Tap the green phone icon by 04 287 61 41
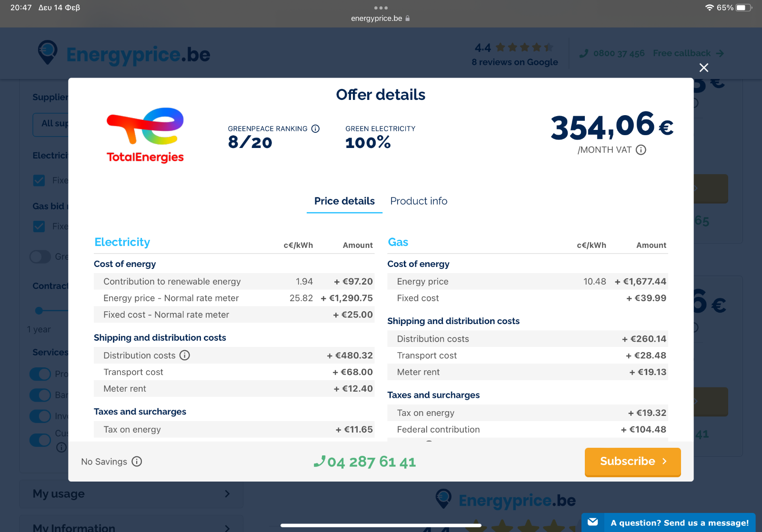 319,461
